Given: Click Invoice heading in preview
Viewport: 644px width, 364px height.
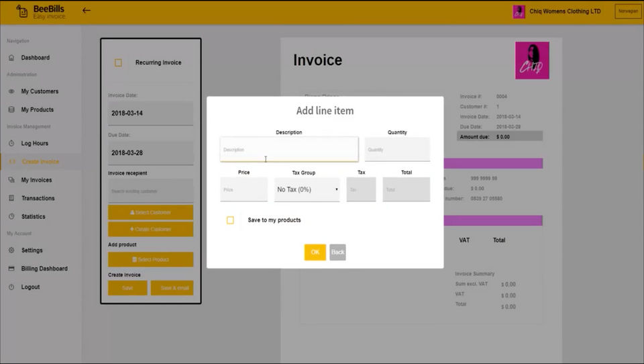Looking at the screenshot, I should pyautogui.click(x=317, y=60).
